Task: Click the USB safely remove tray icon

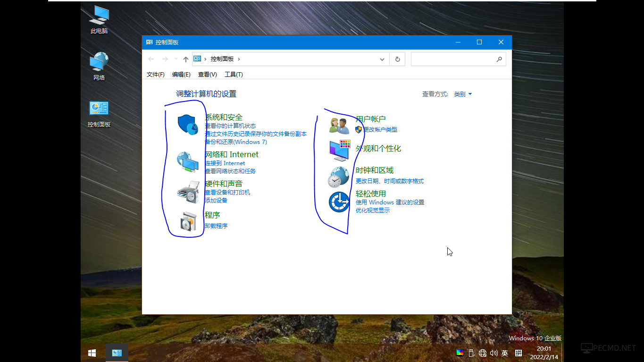Action: coord(471,353)
